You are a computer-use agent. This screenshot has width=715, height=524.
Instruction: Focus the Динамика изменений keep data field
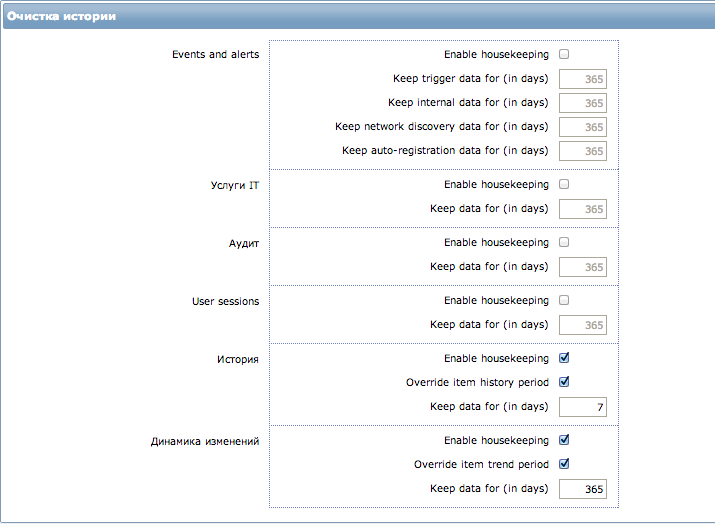583,489
